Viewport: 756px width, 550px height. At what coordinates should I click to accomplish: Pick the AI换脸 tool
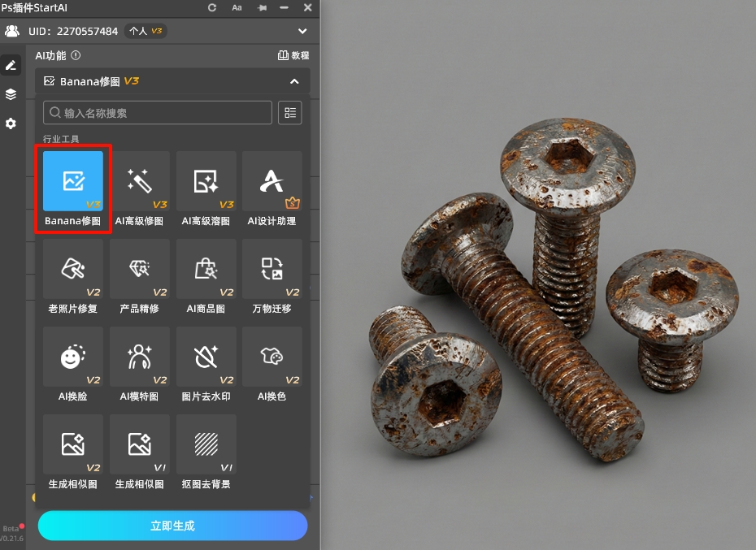73,357
